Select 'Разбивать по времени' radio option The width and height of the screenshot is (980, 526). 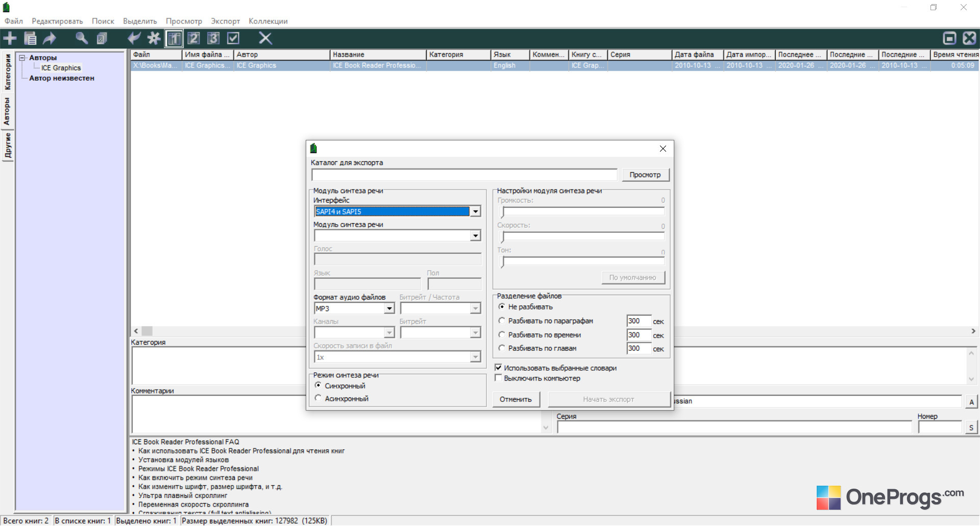point(502,334)
